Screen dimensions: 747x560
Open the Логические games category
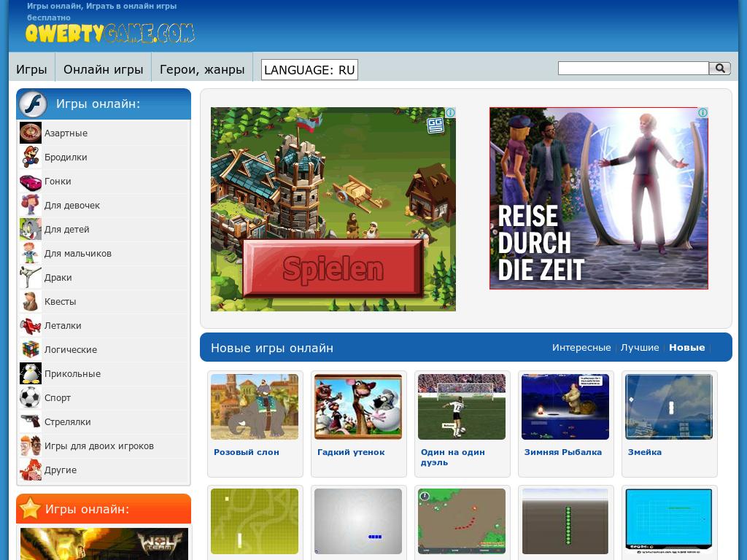(71, 349)
